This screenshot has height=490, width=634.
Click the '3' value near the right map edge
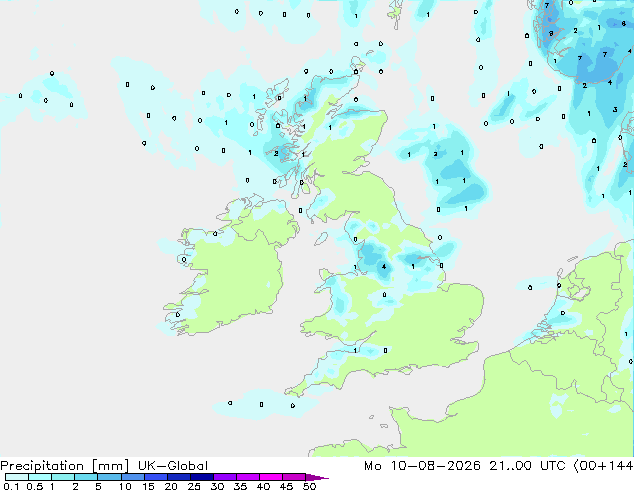point(615,110)
